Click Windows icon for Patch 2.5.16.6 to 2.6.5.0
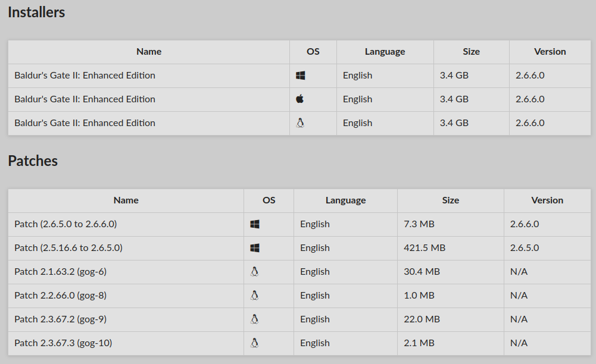The height and width of the screenshot is (364, 596). click(x=255, y=248)
